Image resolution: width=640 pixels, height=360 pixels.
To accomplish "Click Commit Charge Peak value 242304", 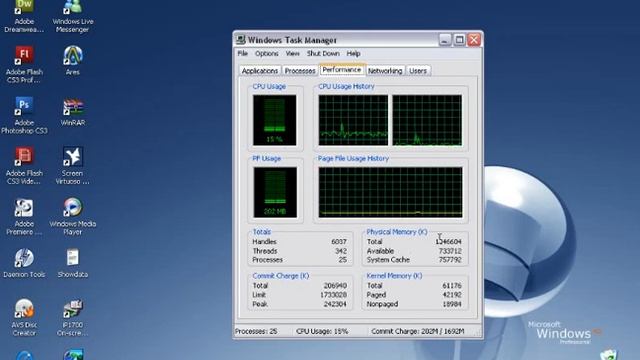I will 335,304.
